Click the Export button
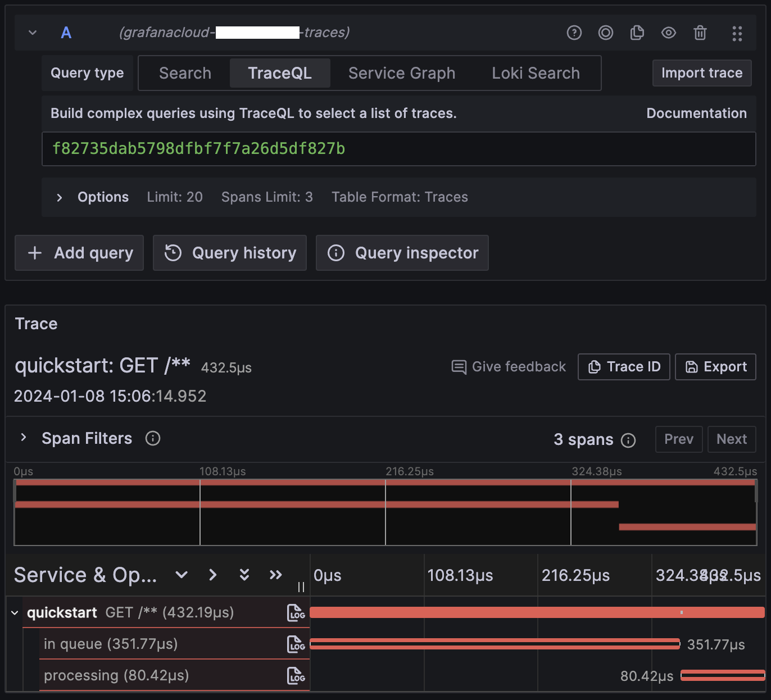This screenshot has height=700, width=771. (x=715, y=367)
